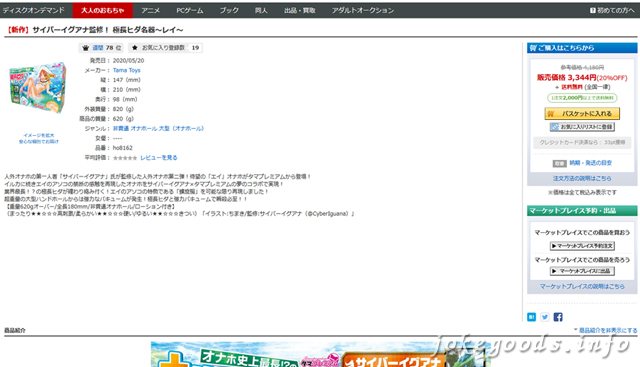Viewport: 640px width, 367px height.
Task: Open the アニメ nav tab
Action: (151, 10)
